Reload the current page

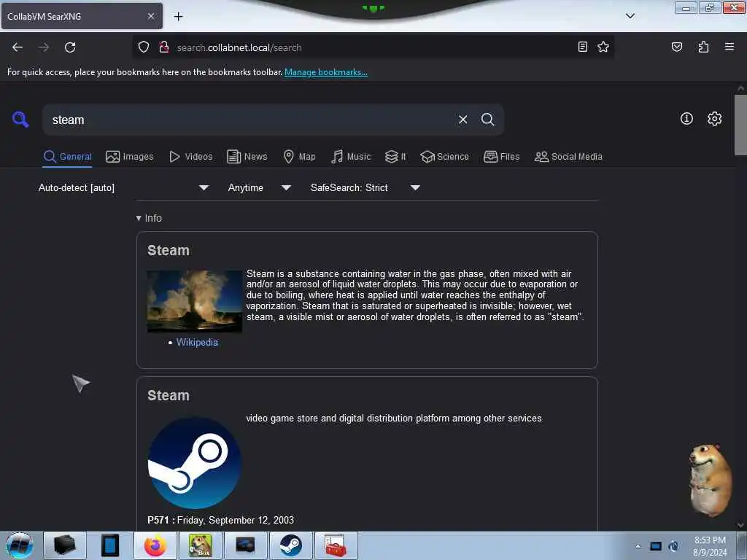(x=70, y=47)
